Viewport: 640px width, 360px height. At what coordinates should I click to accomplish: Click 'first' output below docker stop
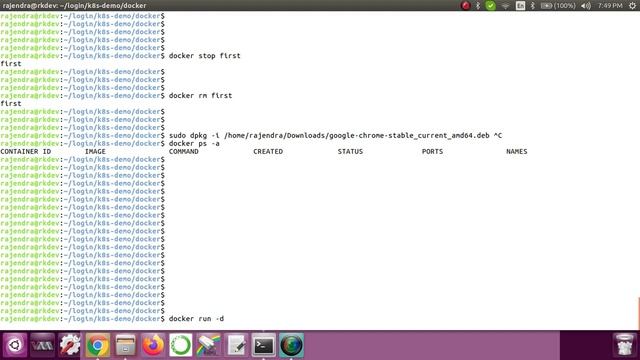point(11,64)
